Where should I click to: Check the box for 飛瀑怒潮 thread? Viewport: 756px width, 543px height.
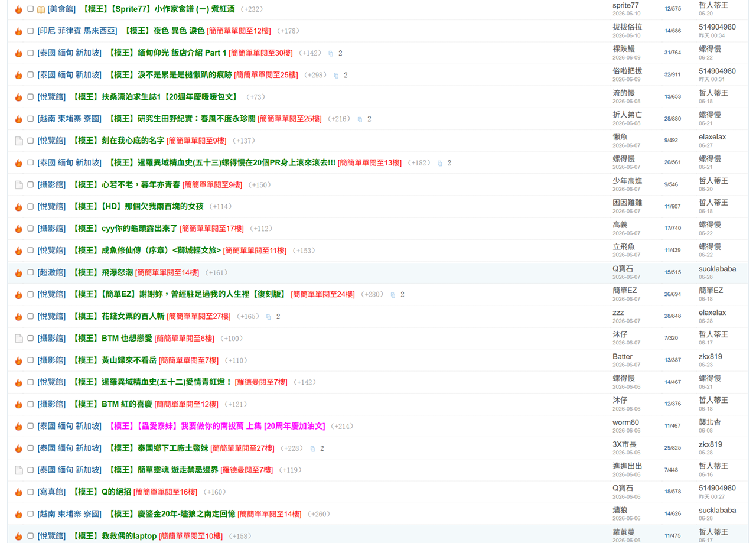tap(31, 272)
